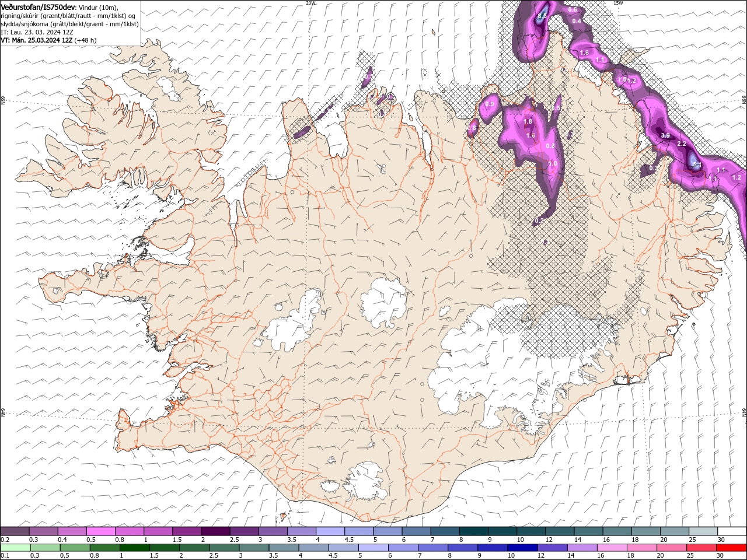Viewport: 747px width, 560px height.
Task: Pick the grey-teal swatch between 16 and 18, top row
Action: 617,531
